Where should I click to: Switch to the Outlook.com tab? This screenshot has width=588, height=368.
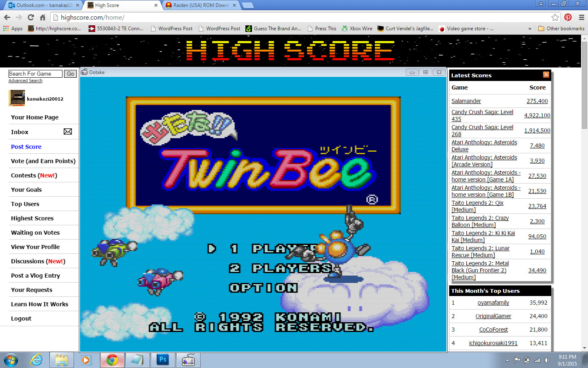[x=41, y=5]
